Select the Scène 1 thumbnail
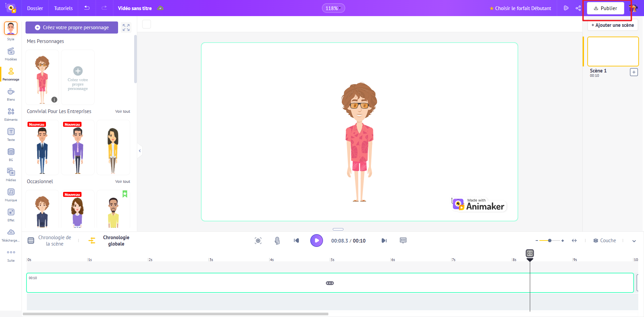 [612, 51]
